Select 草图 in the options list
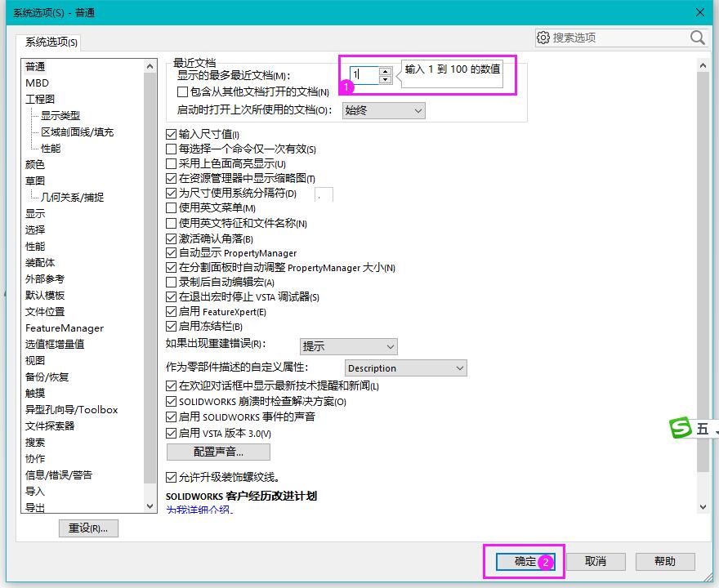 (35, 181)
